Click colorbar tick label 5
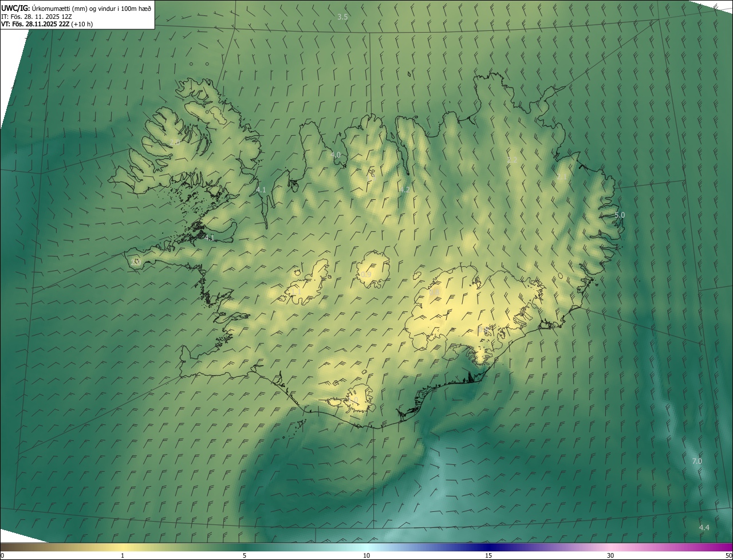 point(245,555)
